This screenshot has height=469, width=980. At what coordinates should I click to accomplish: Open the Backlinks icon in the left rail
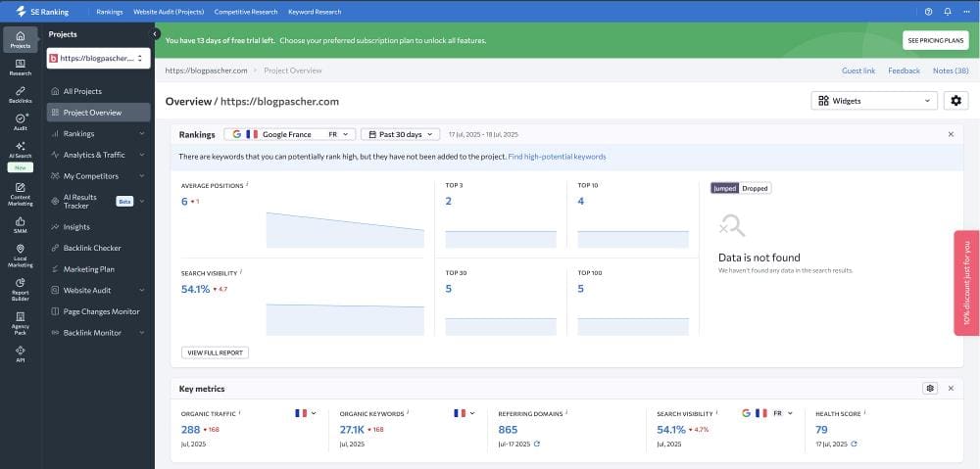pyautogui.click(x=20, y=94)
